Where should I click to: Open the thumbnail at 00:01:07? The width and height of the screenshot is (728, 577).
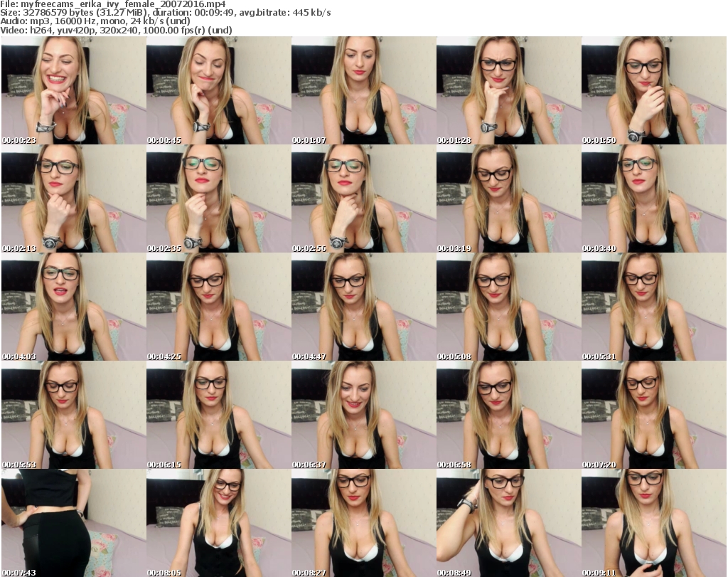pyautogui.click(x=363, y=90)
